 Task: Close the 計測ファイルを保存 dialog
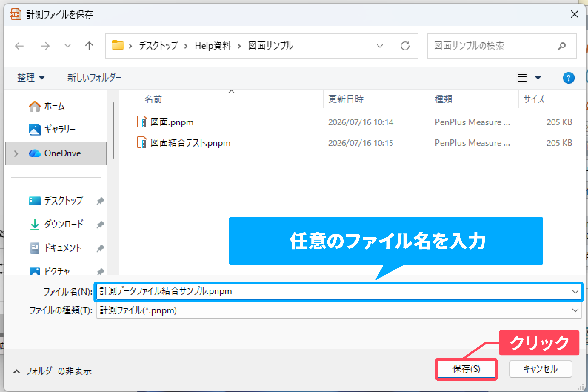pyautogui.click(x=574, y=14)
